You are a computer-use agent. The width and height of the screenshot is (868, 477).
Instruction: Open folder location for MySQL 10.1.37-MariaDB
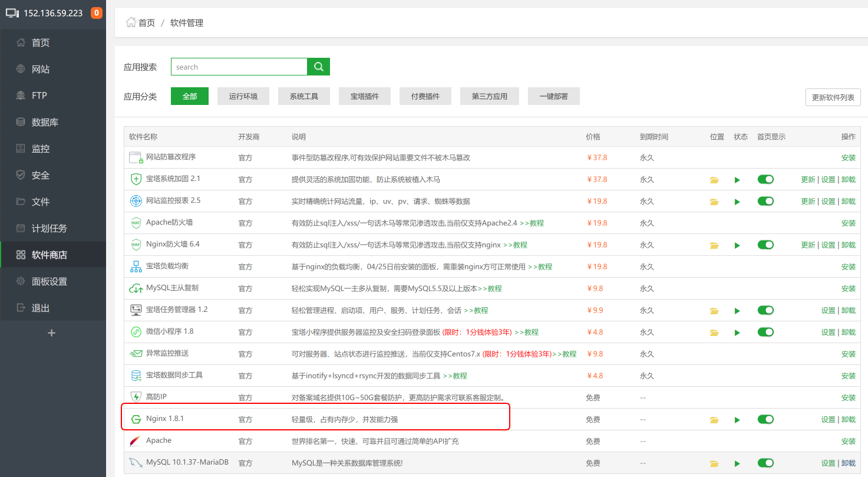pyautogui.click(x=714, y=463)
